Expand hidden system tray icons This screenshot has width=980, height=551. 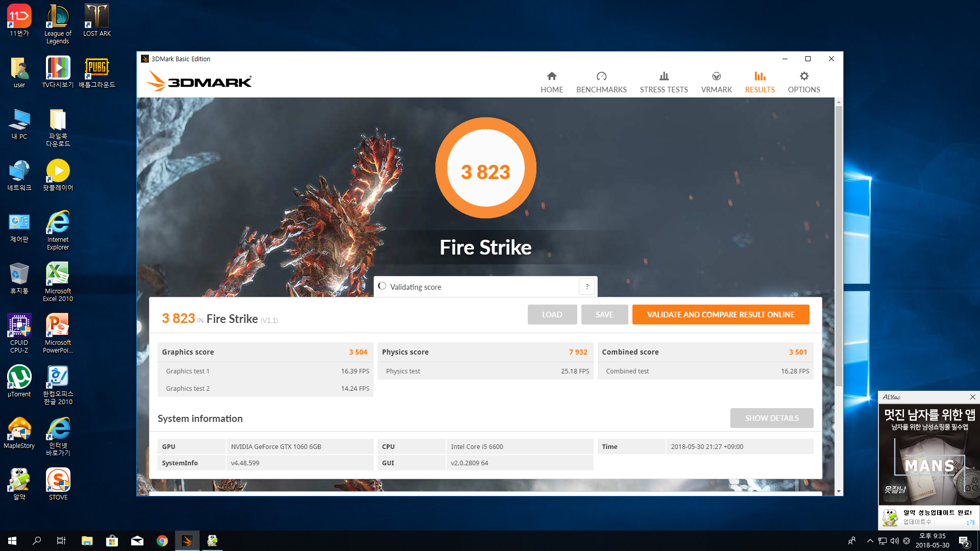(x=870, y=541)
